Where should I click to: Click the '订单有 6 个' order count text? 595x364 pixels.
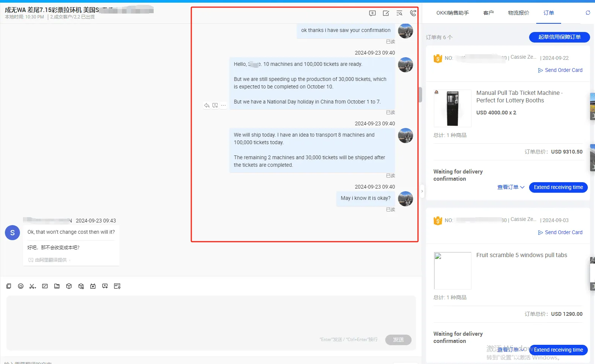click(x=439, y=37)
